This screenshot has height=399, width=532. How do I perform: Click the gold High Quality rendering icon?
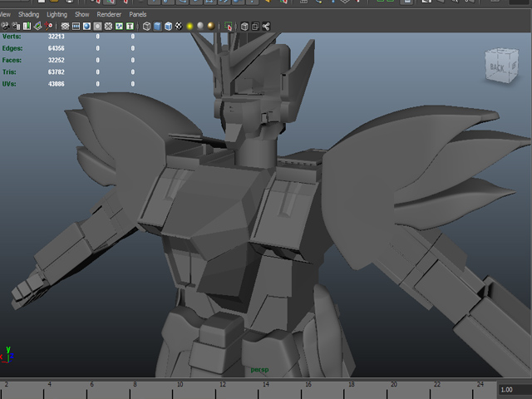[x=211, y=26]
